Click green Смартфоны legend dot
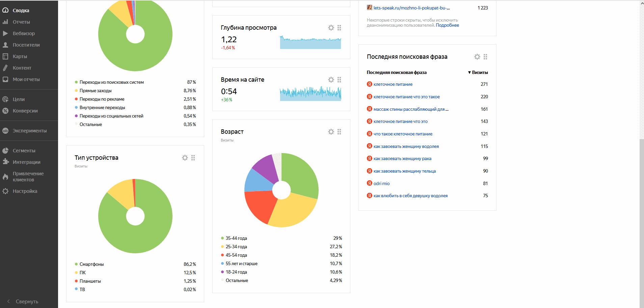Viewport: 644px width, 308px height. coord(76,264)
